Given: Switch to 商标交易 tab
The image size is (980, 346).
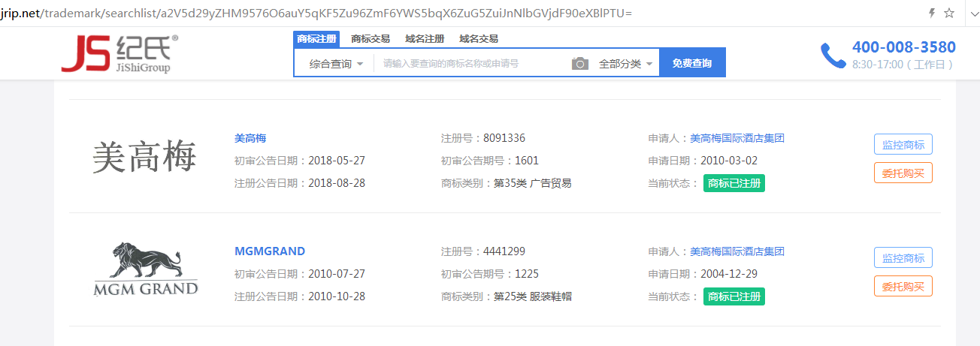Looking at the screenshot, I should [x=371, y=39].
